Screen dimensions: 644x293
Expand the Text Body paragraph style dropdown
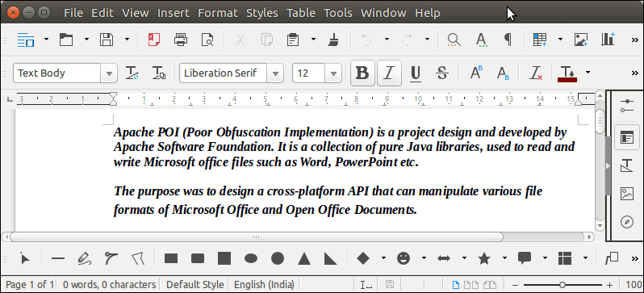(109, 73)
